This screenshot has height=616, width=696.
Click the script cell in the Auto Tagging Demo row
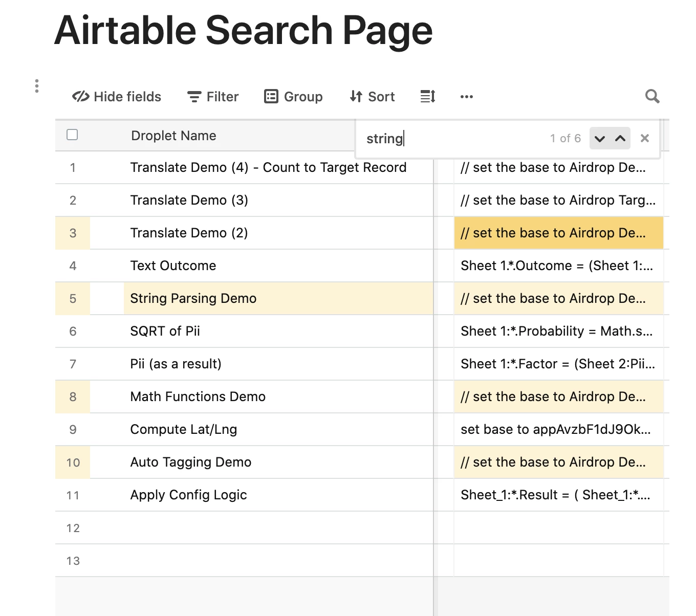tap(559, 462)
